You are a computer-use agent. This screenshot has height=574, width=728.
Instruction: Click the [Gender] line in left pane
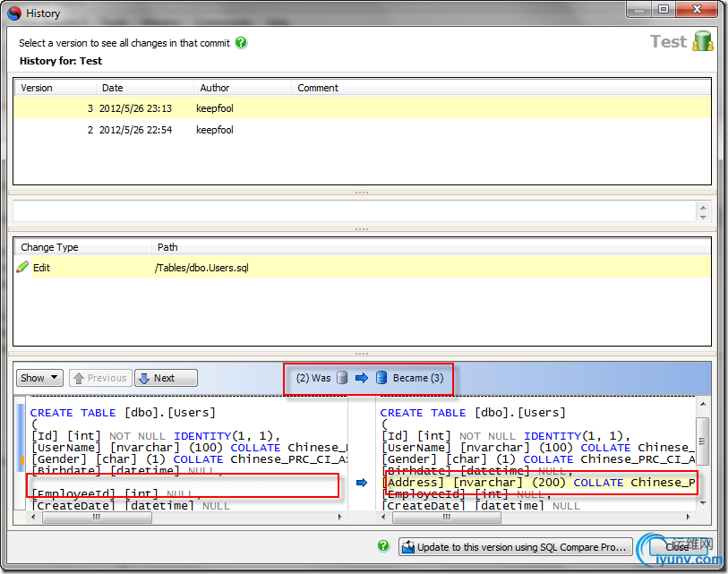point(189,459)
